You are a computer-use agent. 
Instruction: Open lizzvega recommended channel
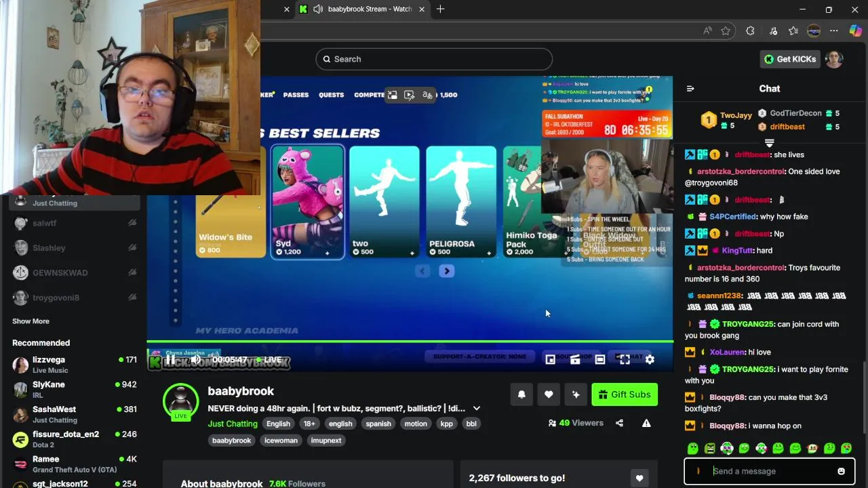click(73, 365)
